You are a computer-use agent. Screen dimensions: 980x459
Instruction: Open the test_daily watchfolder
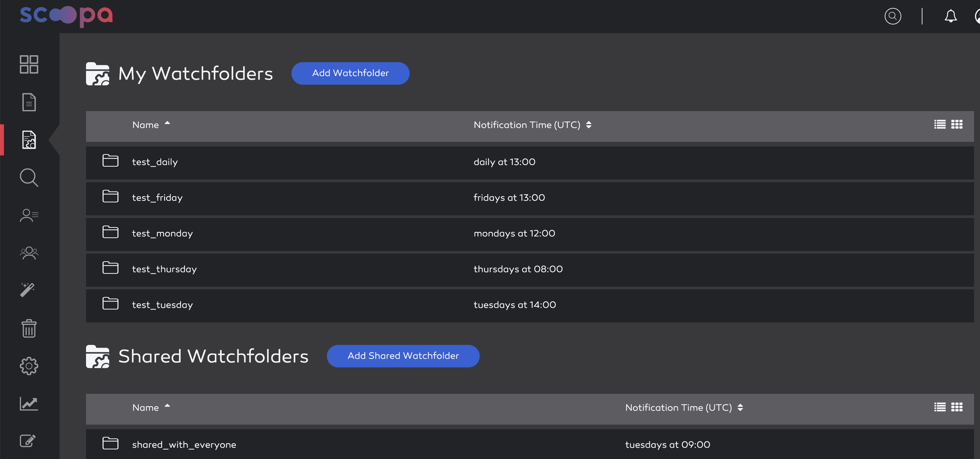530,162
